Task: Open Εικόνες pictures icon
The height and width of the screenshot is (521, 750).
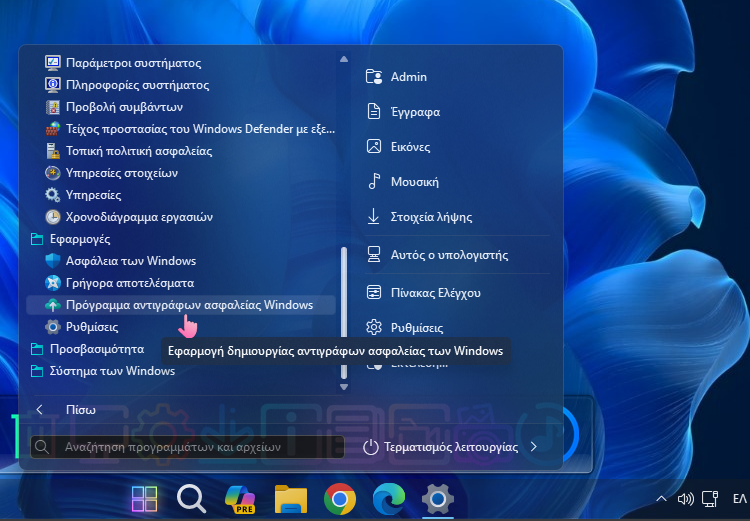Action: point(374,146)
